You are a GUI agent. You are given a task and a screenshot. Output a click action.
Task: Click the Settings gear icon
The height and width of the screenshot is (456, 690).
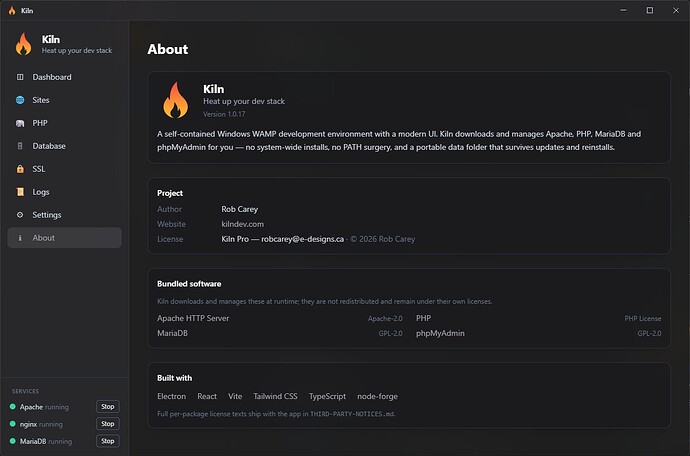[20, 215]
